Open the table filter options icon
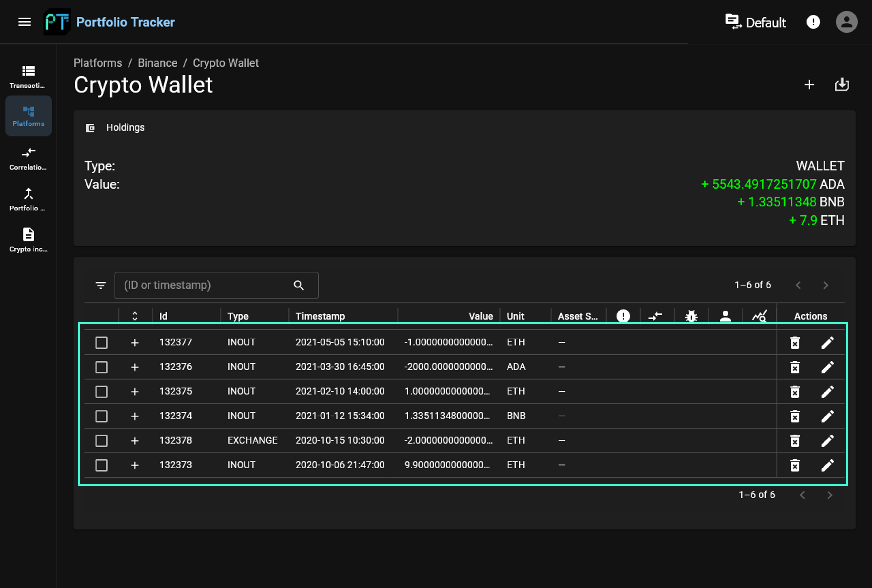 click(x=101, y=285)
